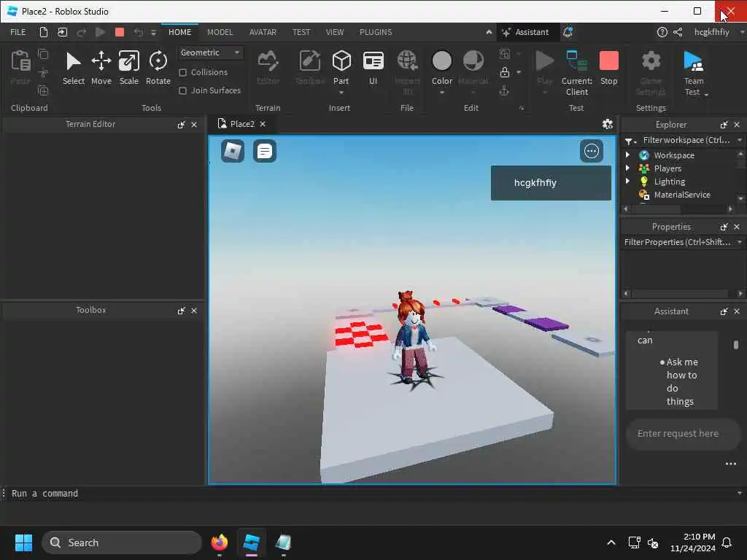Click the Filter workspace search field
This screenshot has height=560, width=747.
[686, 140]
